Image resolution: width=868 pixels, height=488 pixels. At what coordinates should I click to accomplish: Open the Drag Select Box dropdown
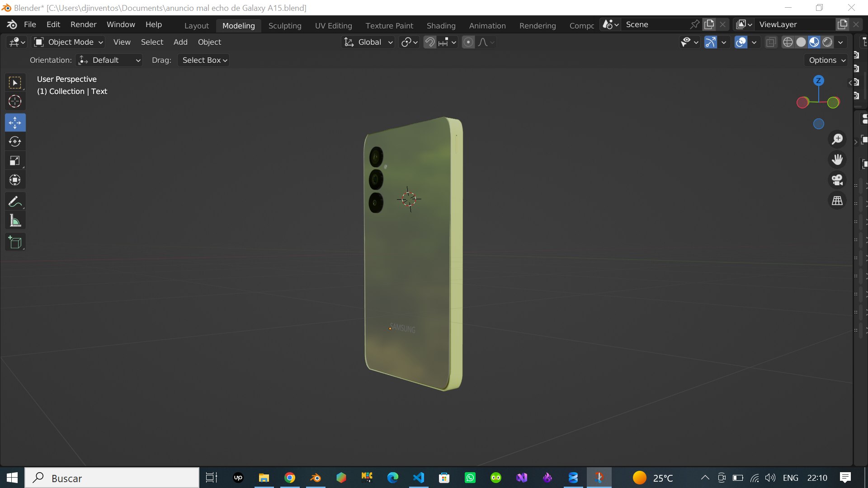203,60
